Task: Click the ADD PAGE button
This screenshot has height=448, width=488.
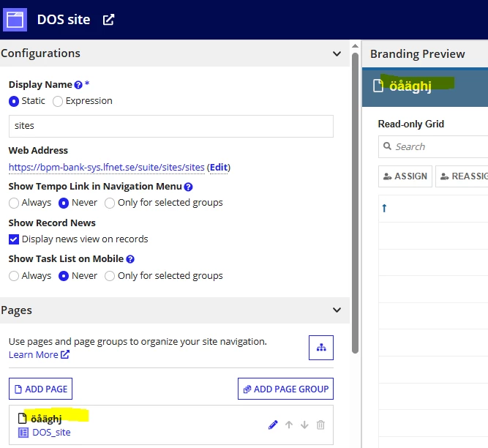Action: pos(40,389)
